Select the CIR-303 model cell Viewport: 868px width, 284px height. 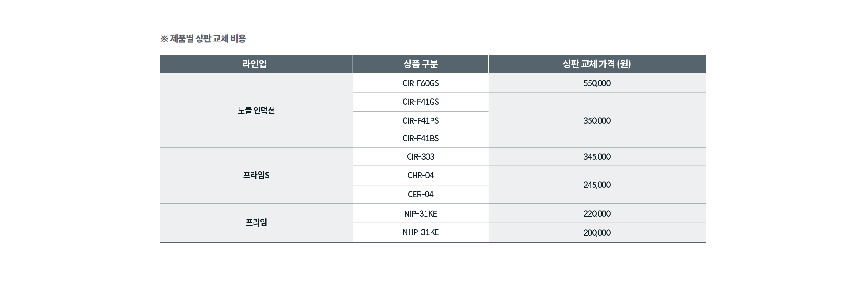pos(420,157)
